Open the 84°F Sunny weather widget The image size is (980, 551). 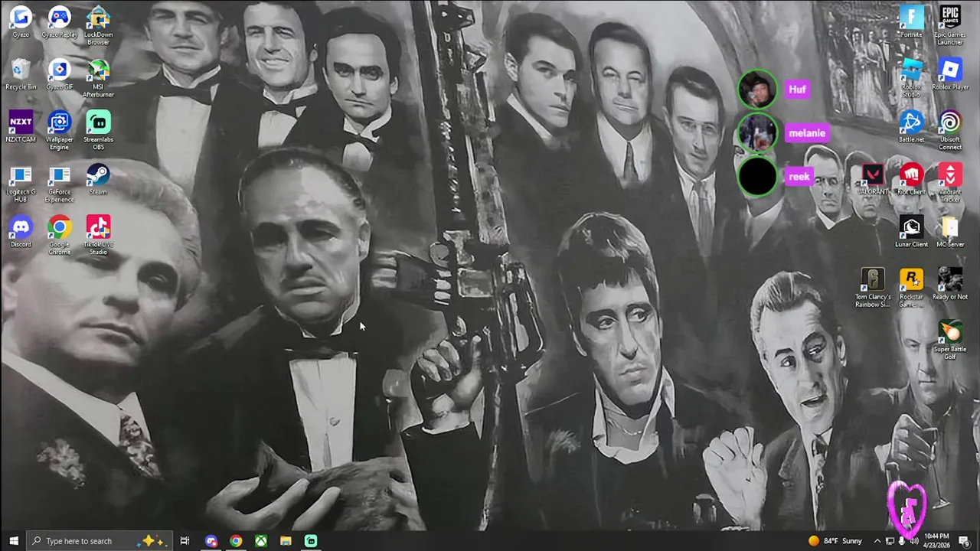(x=835, y=541)
